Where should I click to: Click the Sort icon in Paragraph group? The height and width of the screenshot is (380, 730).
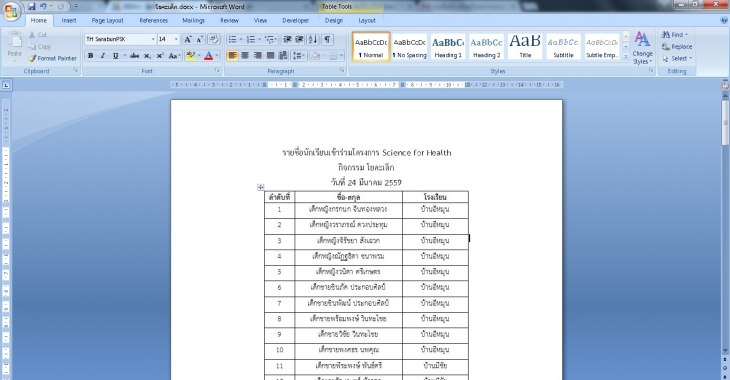pos(313,40)
